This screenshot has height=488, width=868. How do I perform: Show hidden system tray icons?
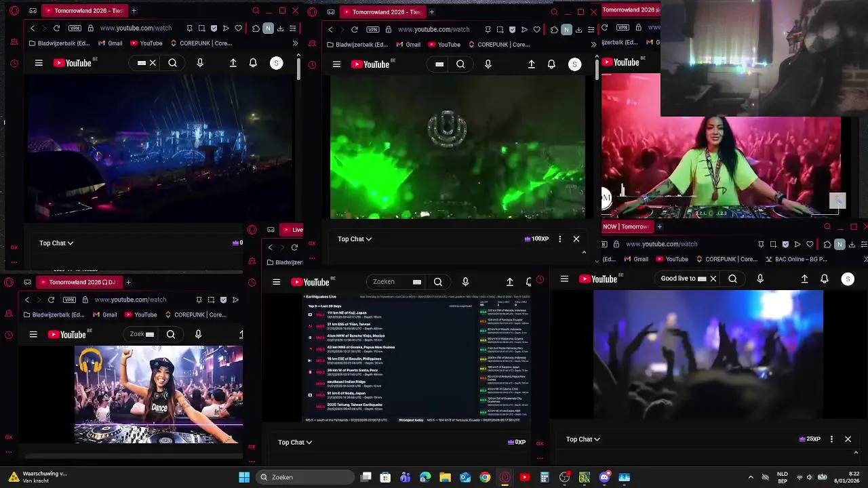tap(750, 477)
